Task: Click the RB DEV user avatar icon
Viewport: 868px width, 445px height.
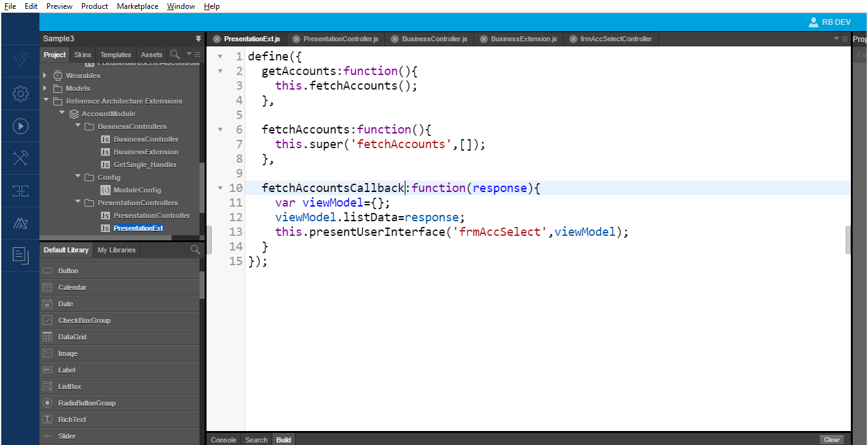Action: (813, 22)
